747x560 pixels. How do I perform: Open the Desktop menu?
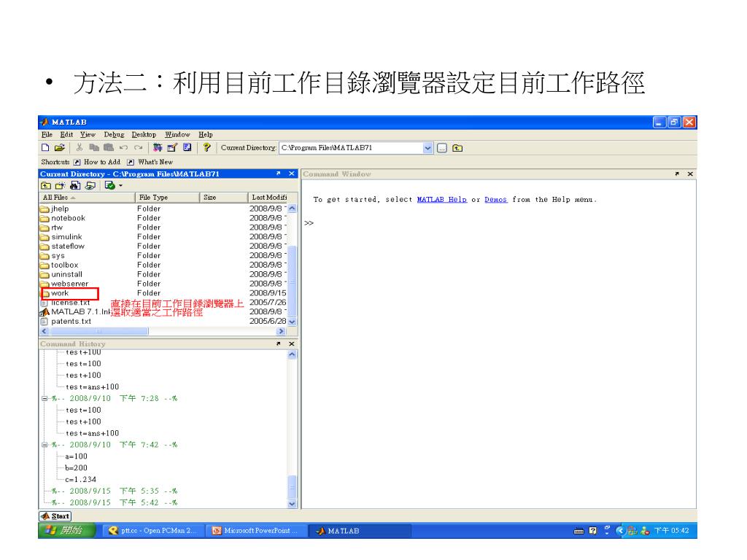tap(144, 135)
